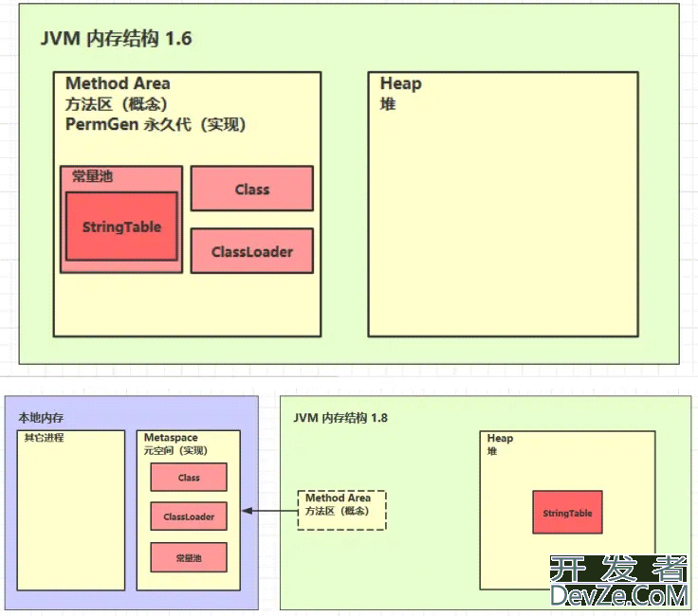Select the StringTable box inside the 1.8 Heap
698x616 pixels.
(x=567, y=513)
